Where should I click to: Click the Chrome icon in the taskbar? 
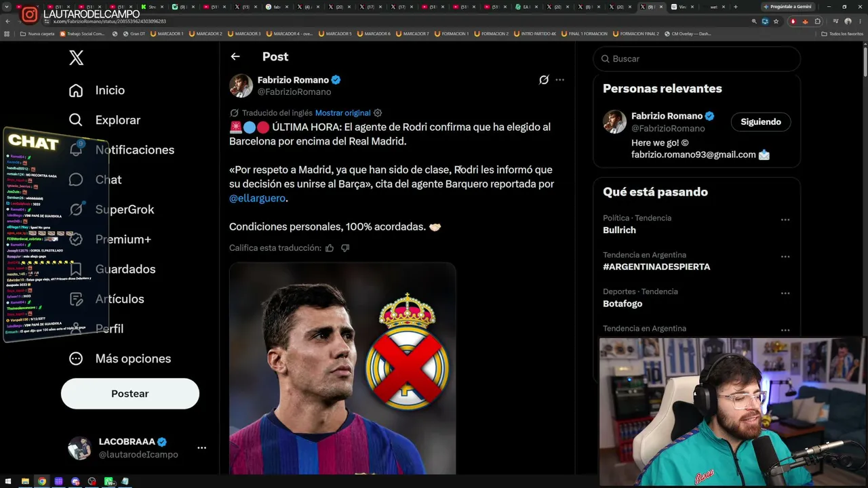tap(42, 481)
